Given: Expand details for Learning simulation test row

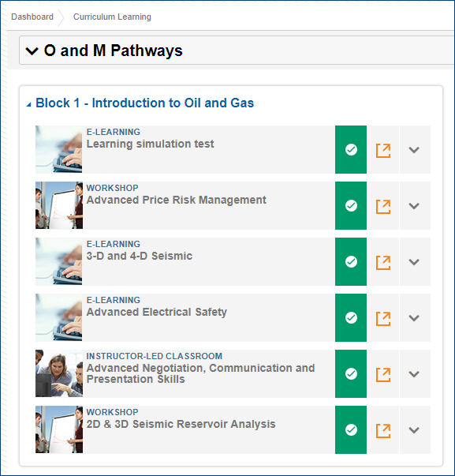Looking at the screenshot, I should pos(414,150).
